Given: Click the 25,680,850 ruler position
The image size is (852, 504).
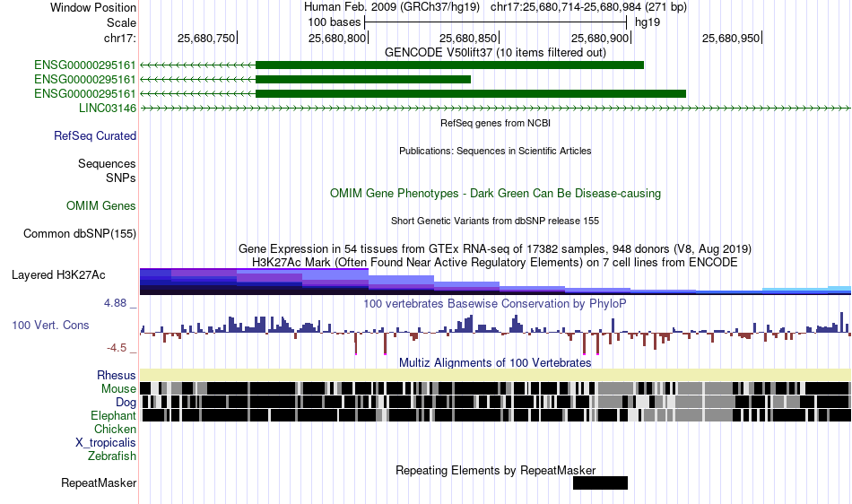Looking at the screenshot, I should tap(468, 38).
